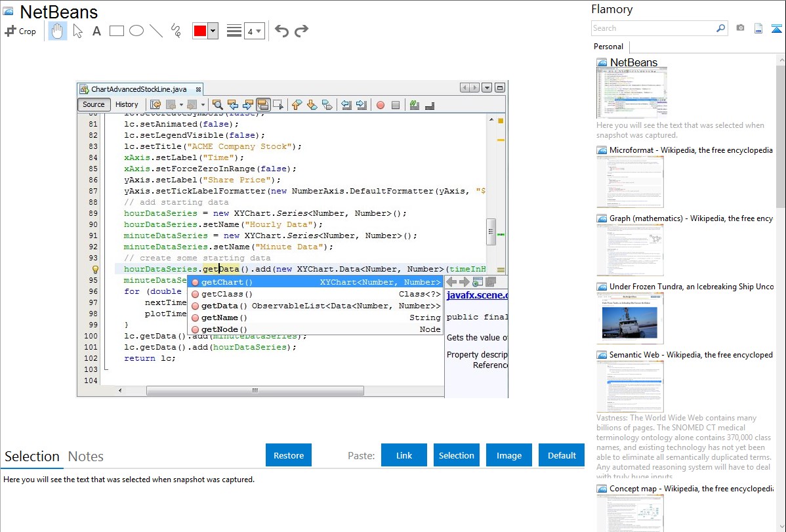The width and height of the screenshot is (786, 532).
Task: Open Semantic Web Wikipedia snapshot title
Action: coord(691,354)
